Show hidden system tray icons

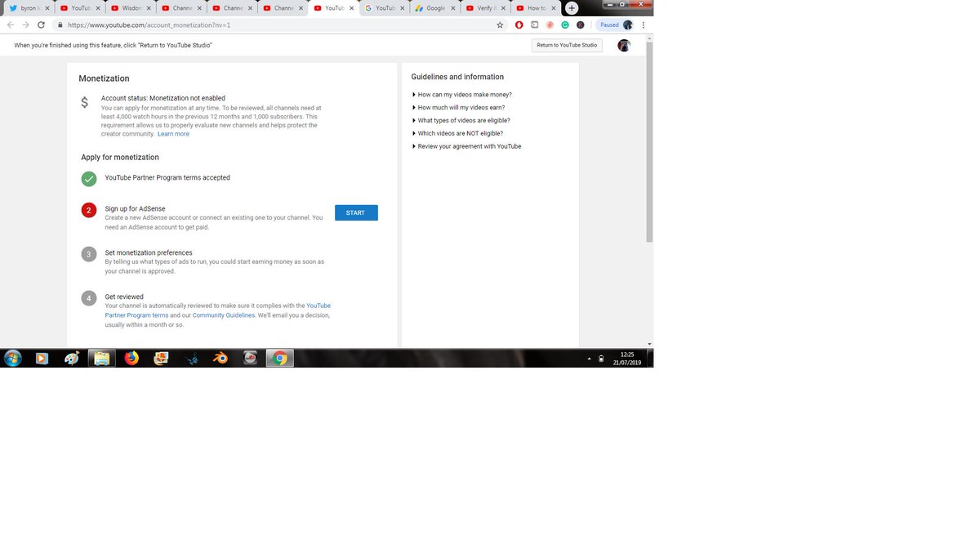(589, 359)
